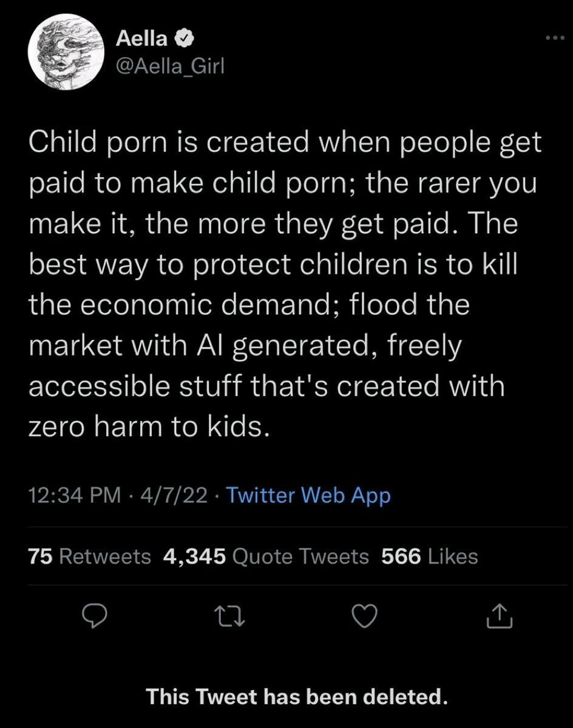
Task: Click the 566 like count number
Action: (401, 556)
